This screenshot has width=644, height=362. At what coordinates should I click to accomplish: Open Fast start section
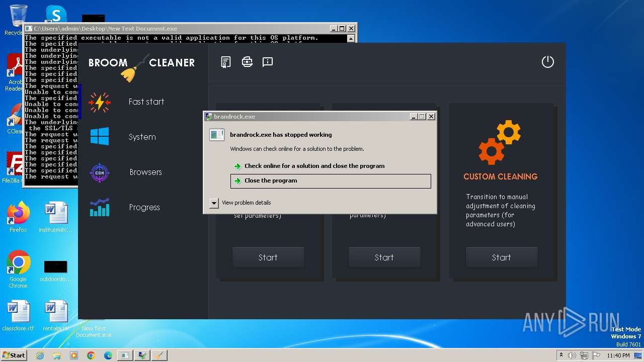coord(146,102)
